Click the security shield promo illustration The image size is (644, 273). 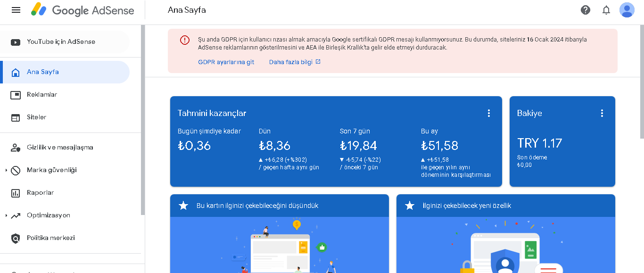[506, 245]
